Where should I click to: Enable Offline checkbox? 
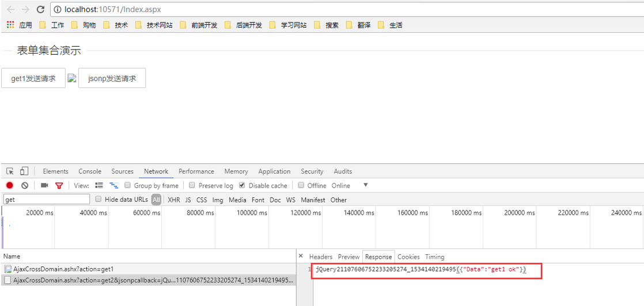click(x=301, y=185)
